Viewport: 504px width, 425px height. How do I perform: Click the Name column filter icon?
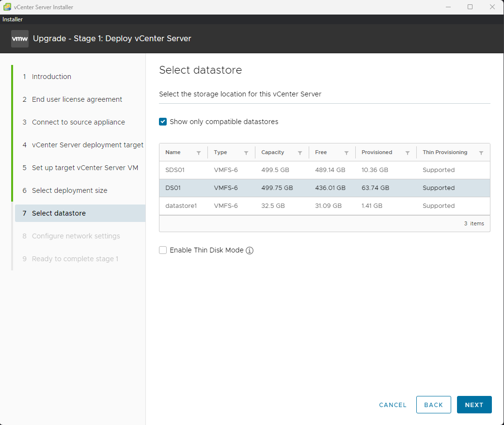(199, 153)
